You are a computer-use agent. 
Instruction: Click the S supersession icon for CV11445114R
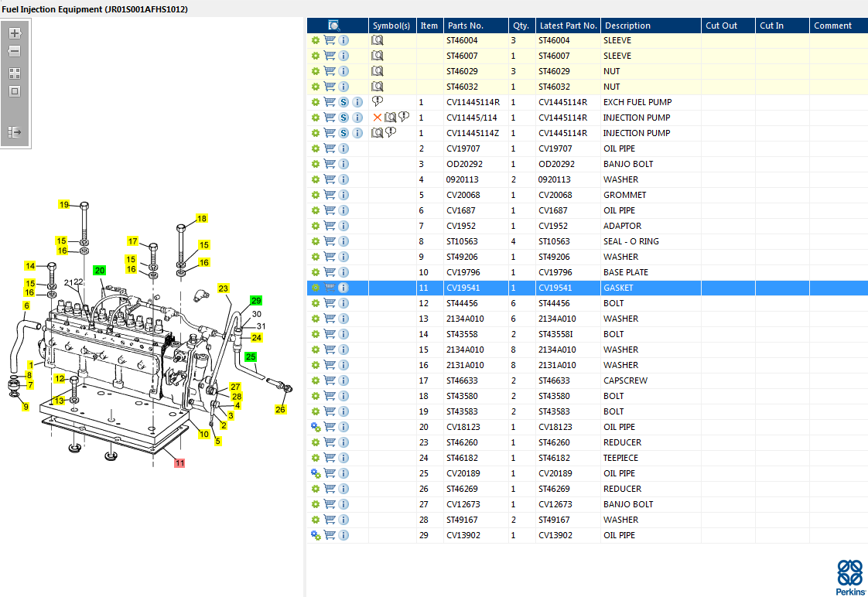[x=343, y=102]
